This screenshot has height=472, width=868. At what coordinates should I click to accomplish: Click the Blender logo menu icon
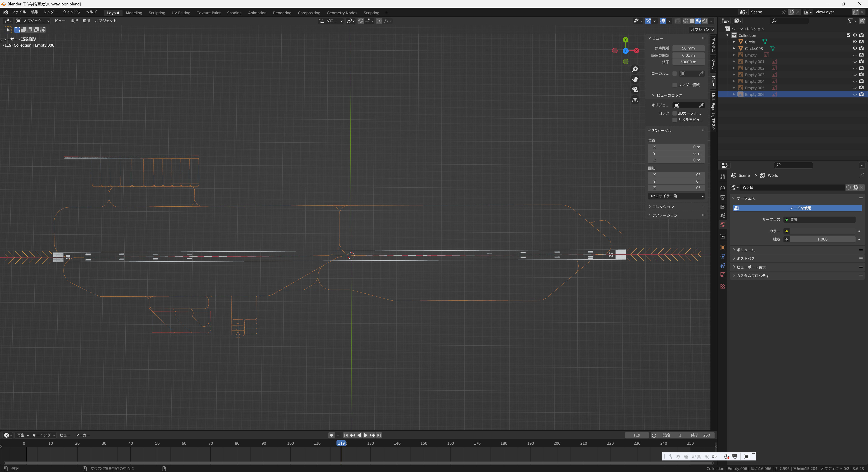point(5,12)
